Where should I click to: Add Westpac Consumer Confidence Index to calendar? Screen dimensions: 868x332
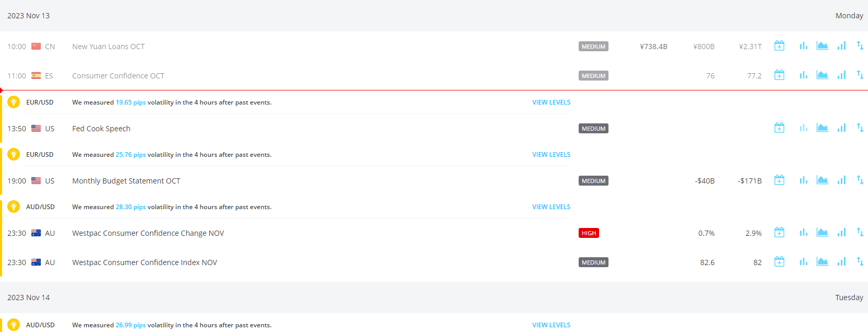click(779, 262)
